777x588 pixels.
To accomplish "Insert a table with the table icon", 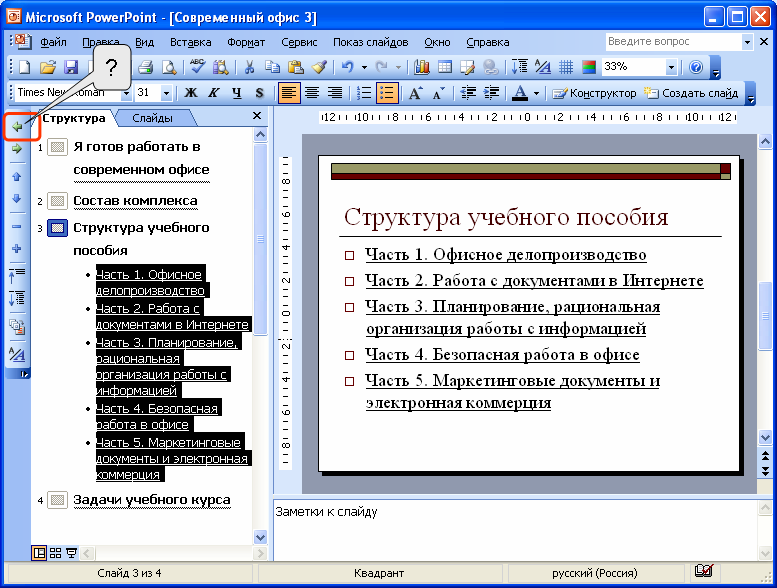I will (444, 67).
